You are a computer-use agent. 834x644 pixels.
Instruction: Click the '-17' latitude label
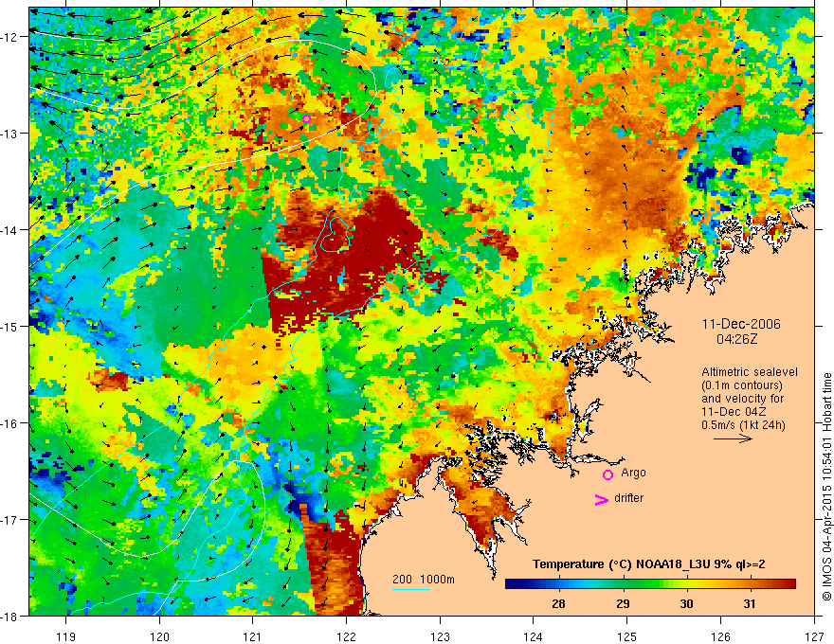pyautogui.click(x=9, y=520)
